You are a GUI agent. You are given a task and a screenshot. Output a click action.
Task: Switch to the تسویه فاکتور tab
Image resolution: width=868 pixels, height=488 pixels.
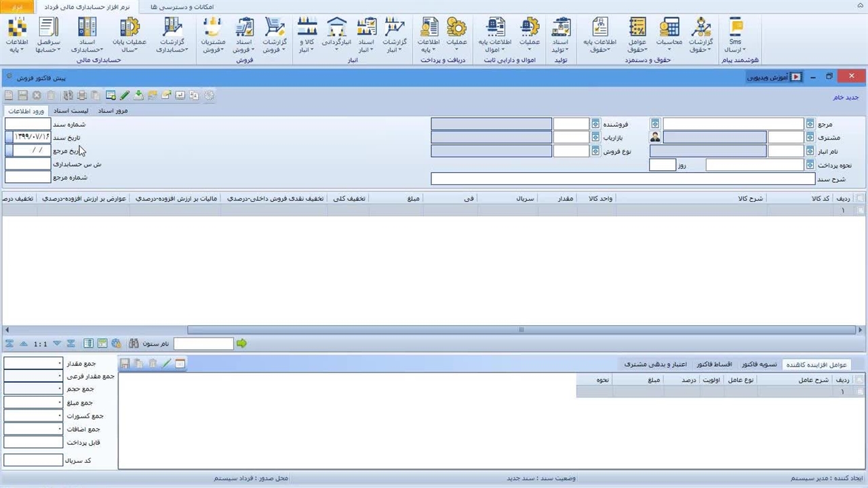click(759, 365)
